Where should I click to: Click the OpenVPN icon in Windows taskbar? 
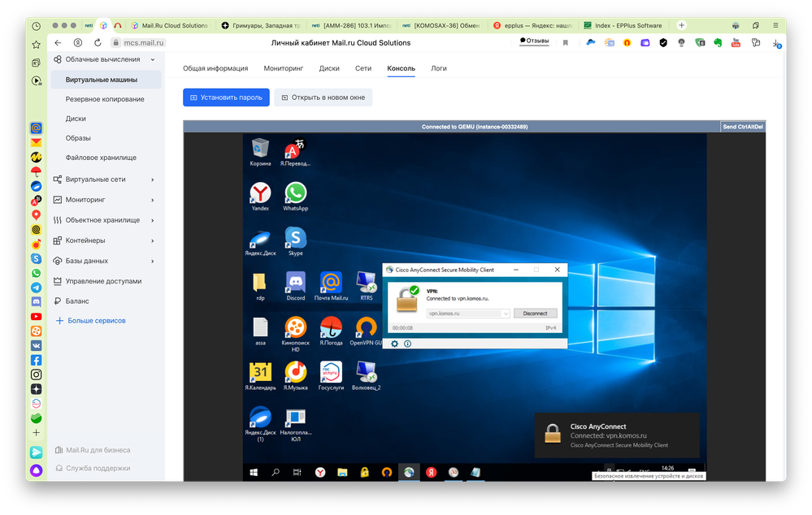pos(387,472)
